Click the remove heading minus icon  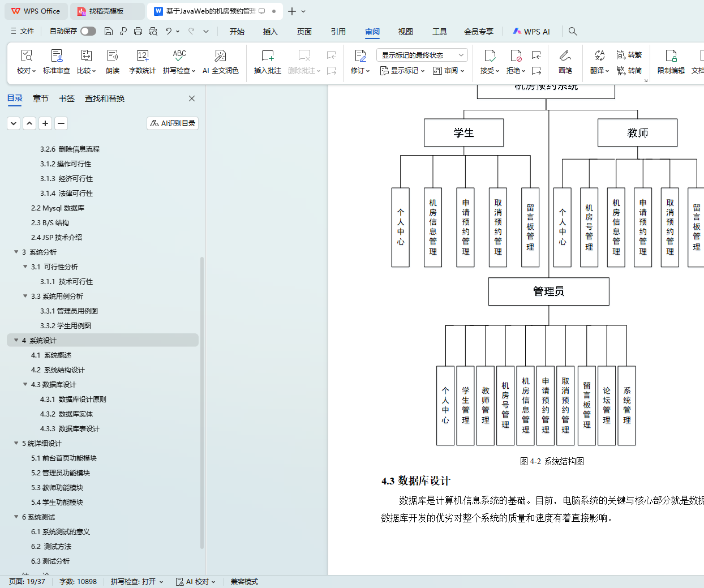tap(61, 123)
